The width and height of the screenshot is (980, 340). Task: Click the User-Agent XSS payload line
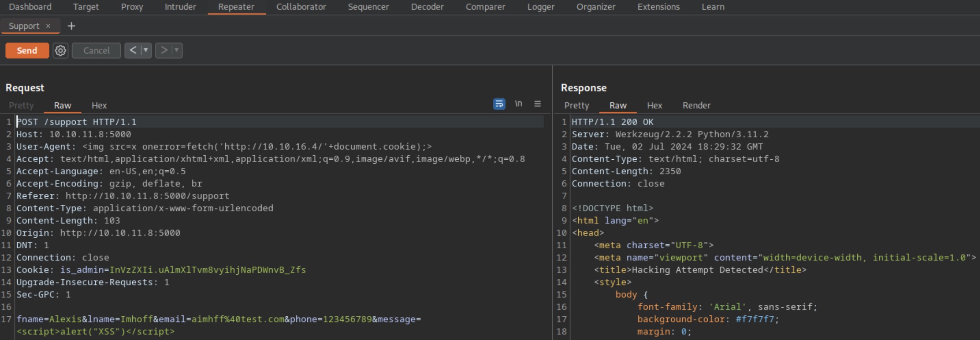(224, 146)
